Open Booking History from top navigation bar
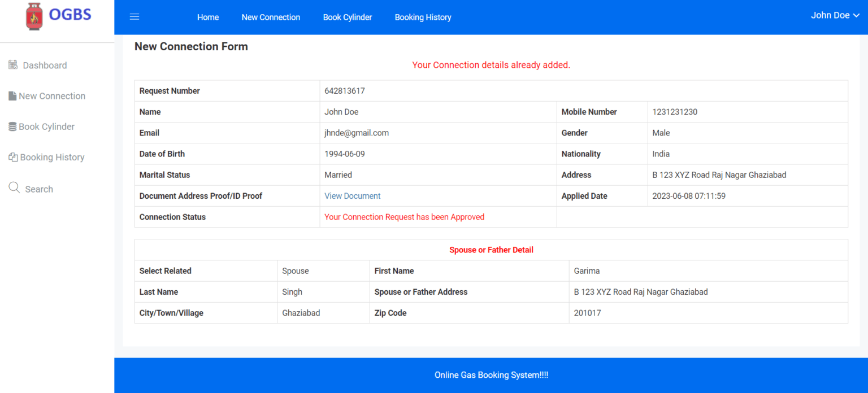Screen dimensions: 868x393 click(x=423, y=18)
